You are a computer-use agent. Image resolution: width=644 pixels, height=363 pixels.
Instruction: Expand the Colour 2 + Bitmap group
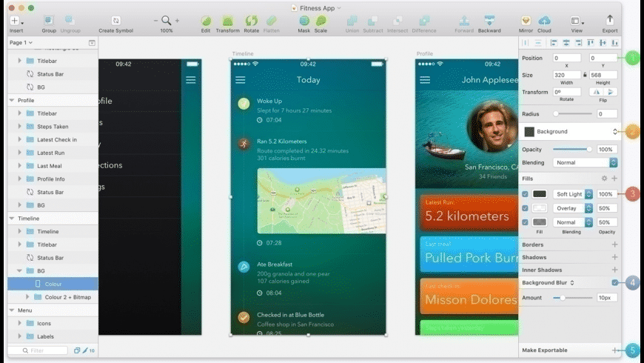(27, 297)
